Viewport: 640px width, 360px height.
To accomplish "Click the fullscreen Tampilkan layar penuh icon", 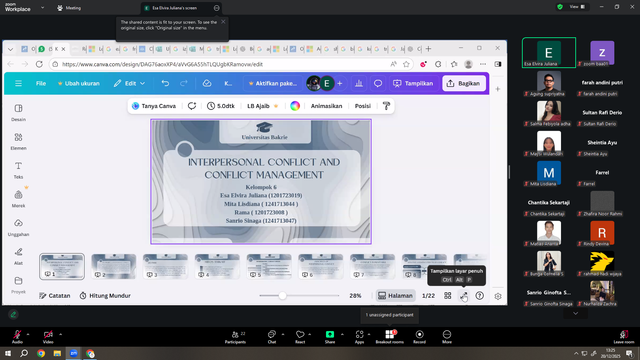I will (464, 296).
